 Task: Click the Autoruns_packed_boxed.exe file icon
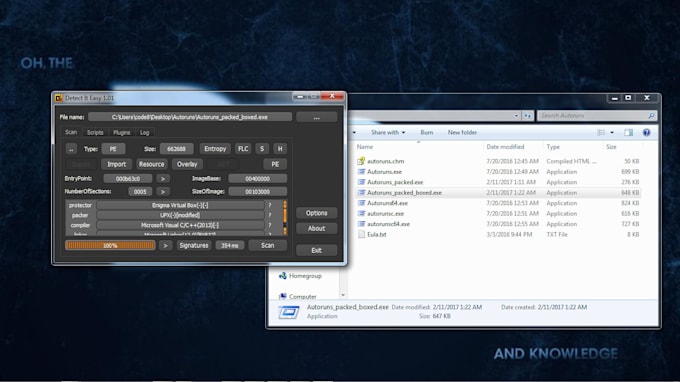pyautogui.click(x=361, y=193)
